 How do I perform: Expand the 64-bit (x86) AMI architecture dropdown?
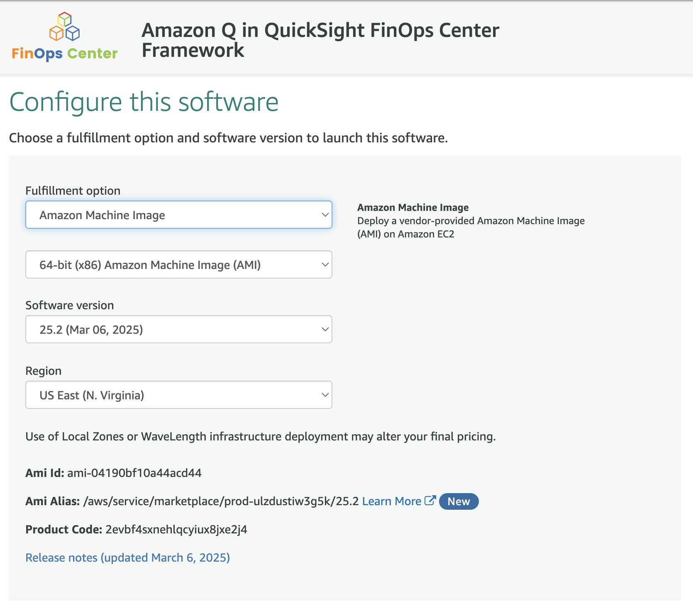coord(179,265)
